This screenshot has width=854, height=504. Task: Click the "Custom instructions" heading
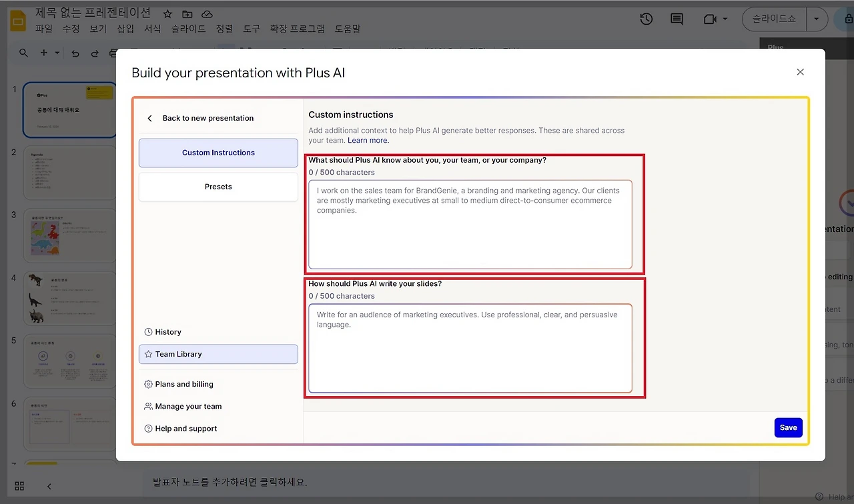(x=351, y=115)
